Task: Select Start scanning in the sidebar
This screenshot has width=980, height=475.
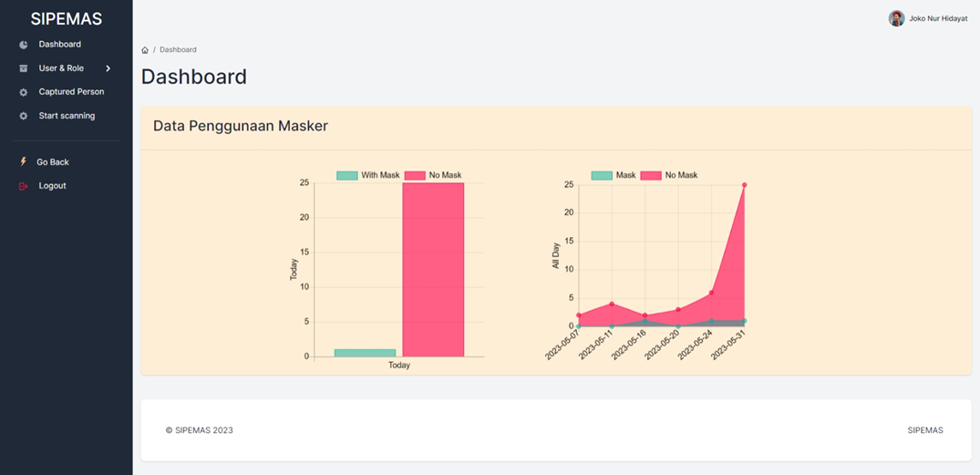Action: pos(67,116)
